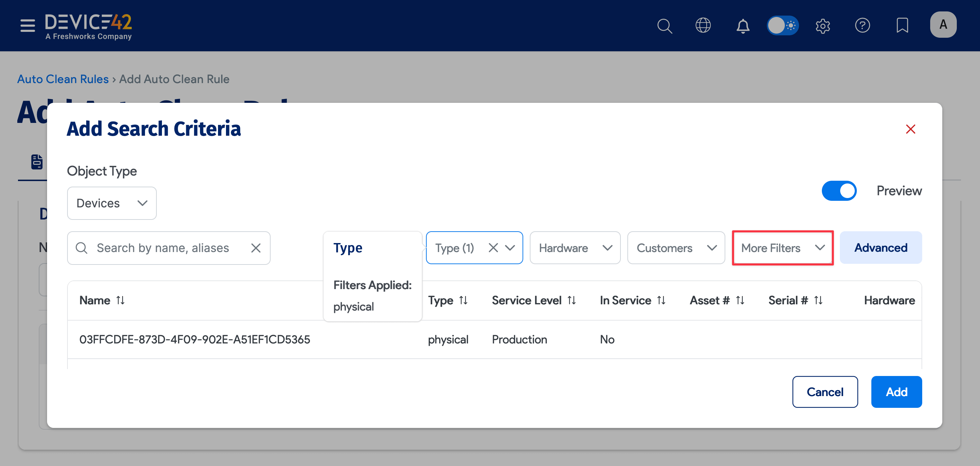This screenshot has height=466, width=980.
Task: Open the settings gear menu
Action: tap(823, 26)
